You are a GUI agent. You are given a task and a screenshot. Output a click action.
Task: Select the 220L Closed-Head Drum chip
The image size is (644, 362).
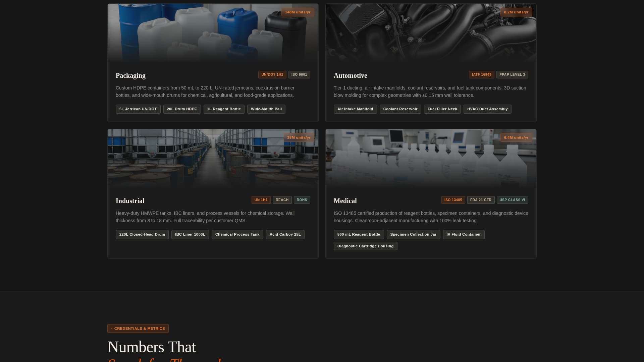[142, 234]
